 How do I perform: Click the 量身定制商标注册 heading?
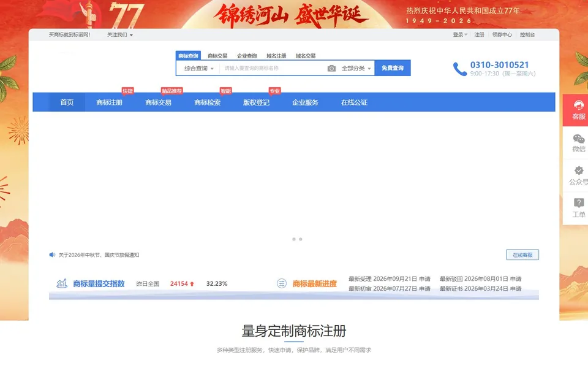click(293, 331)
